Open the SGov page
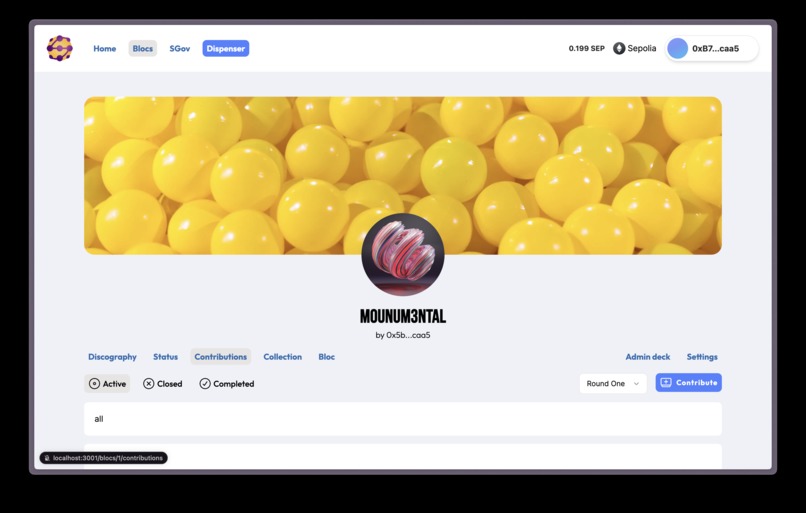This screenshot has width=806, height=513. tap(179, 48)
